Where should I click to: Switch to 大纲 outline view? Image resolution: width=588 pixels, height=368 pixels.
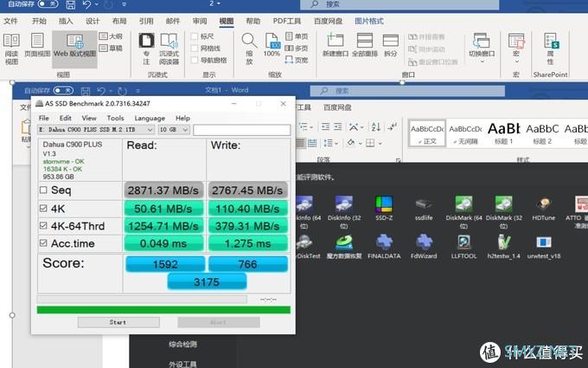pos(111,36)
